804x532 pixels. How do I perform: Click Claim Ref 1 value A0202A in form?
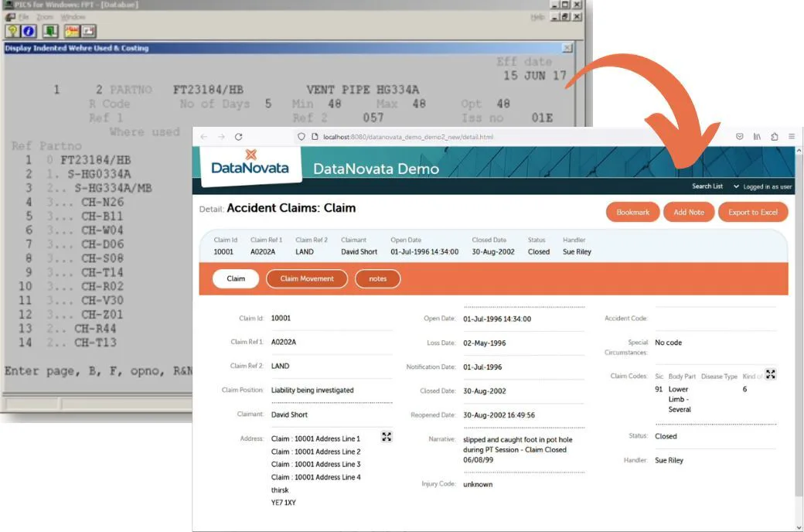(284, 342)
